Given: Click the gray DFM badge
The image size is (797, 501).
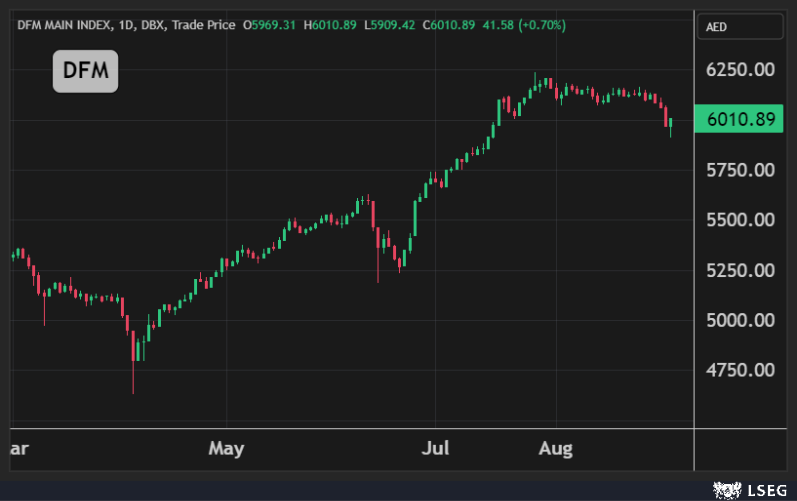Looking at the screenshot, I should pyautogui.click(x=85, y=71).
